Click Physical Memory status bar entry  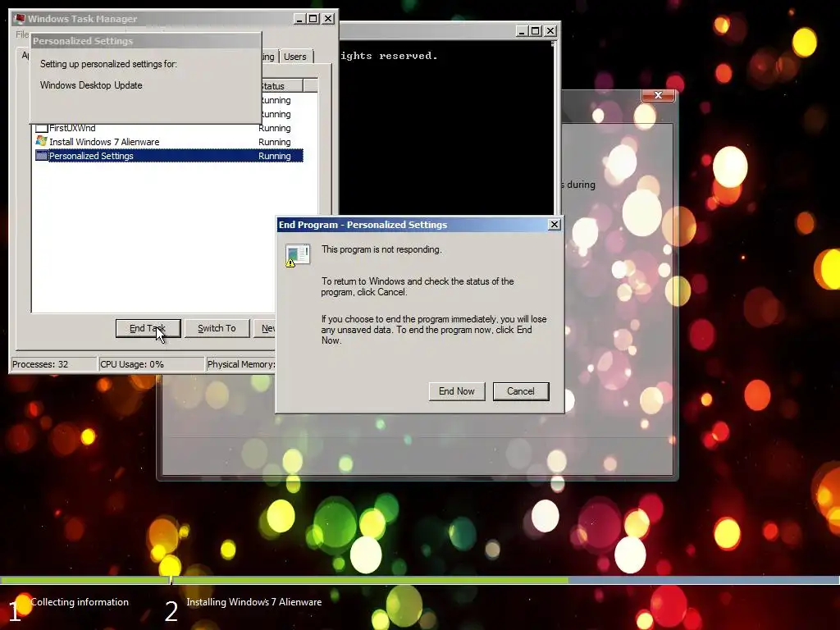tap(240, 364)
